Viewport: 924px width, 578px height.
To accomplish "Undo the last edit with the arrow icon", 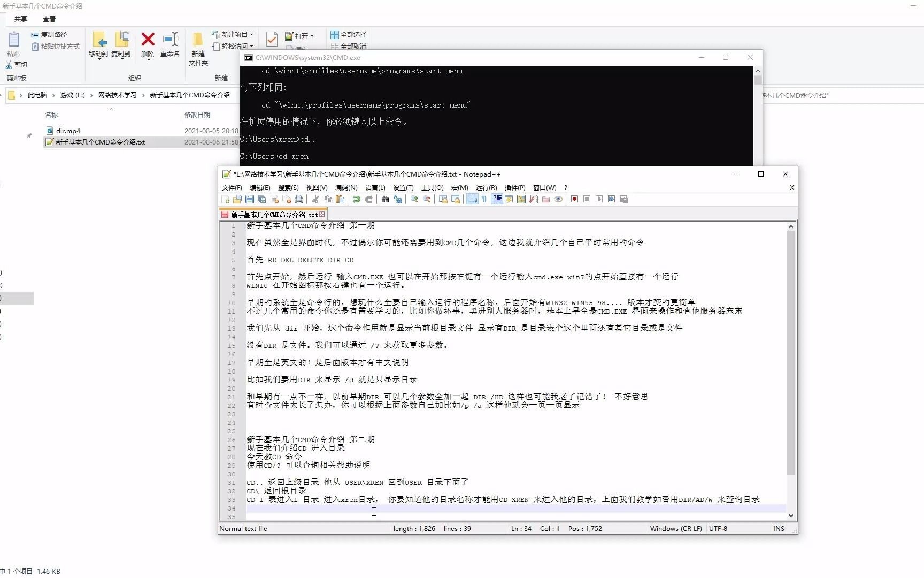I will (356, 199).
